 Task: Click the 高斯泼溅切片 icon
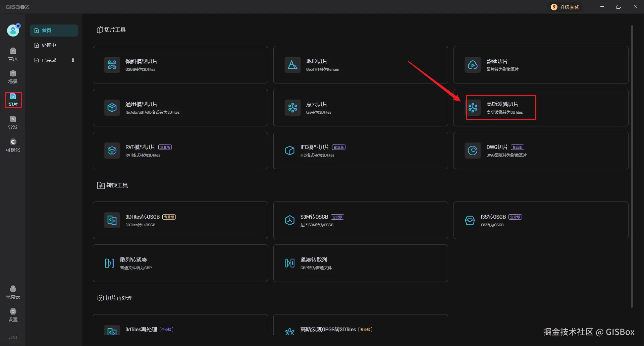[473, 108]
